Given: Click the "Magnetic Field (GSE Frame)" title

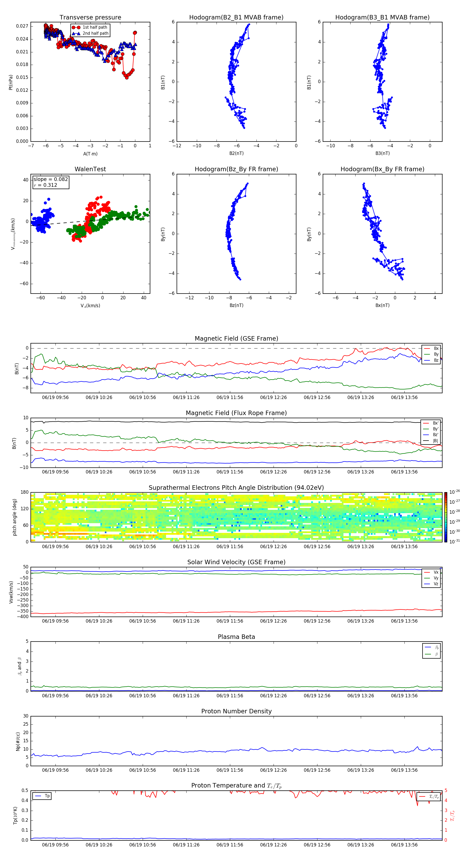Looking at the screenshot, I should pyautogui.click(x=236, y=338).
